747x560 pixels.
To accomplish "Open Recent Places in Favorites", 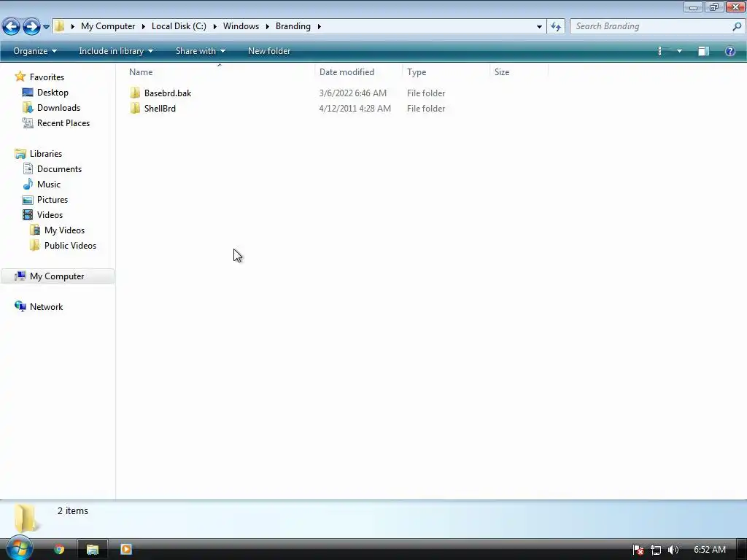I will (63, 122).
